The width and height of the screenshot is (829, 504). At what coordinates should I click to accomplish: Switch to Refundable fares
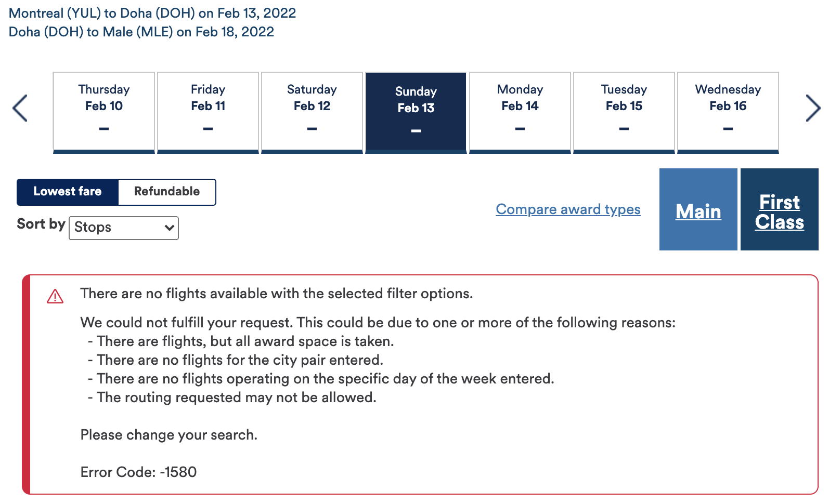point(166,192)
